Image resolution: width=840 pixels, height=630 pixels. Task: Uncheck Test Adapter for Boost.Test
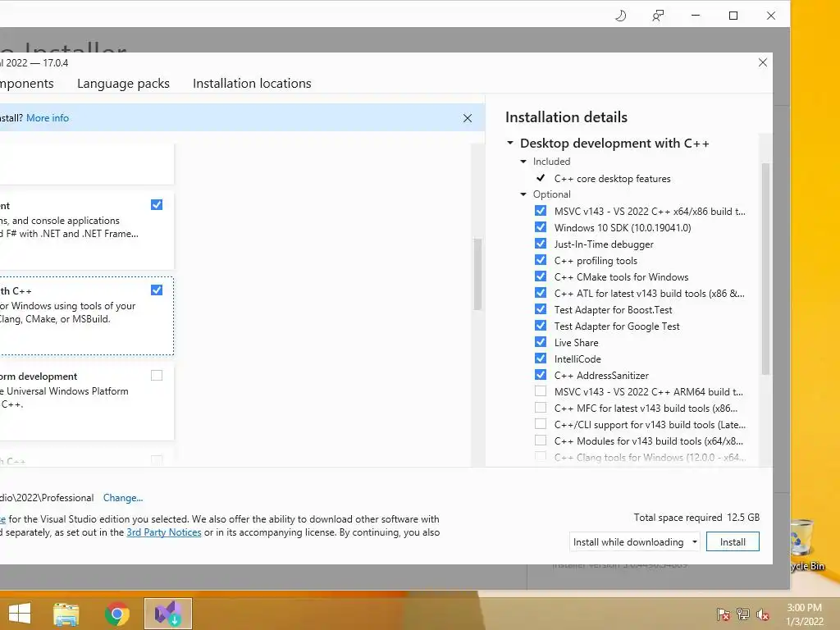pyautogui.click(x=541, y=309)
